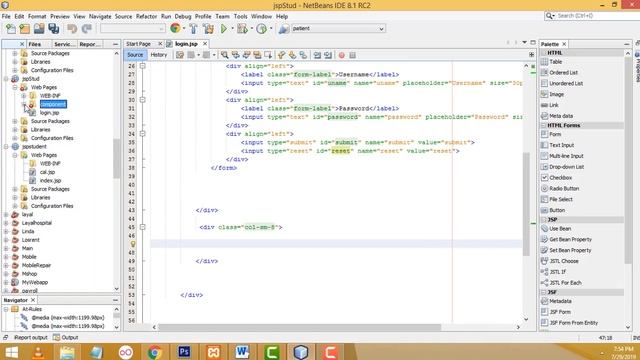This screenshot has width=640, height=360.
Task: Switch editor to Source view
Action: (135, 55)
